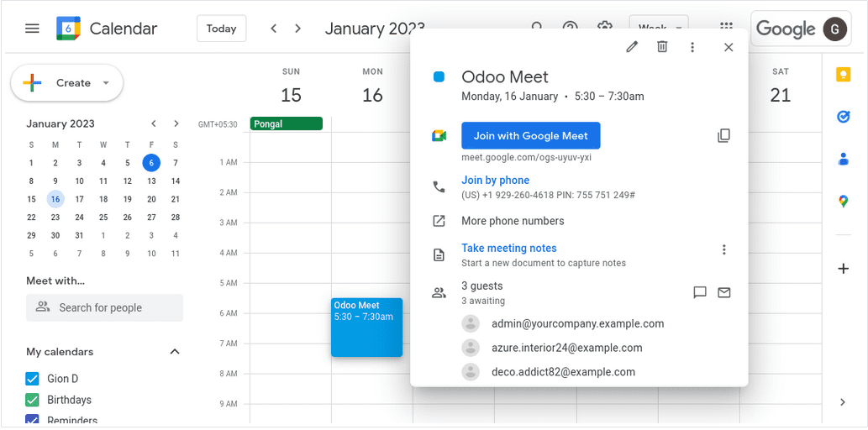This screenshot has height=430, width=868.
Task: Open meeting notes options menu
Action: (723, 249)
